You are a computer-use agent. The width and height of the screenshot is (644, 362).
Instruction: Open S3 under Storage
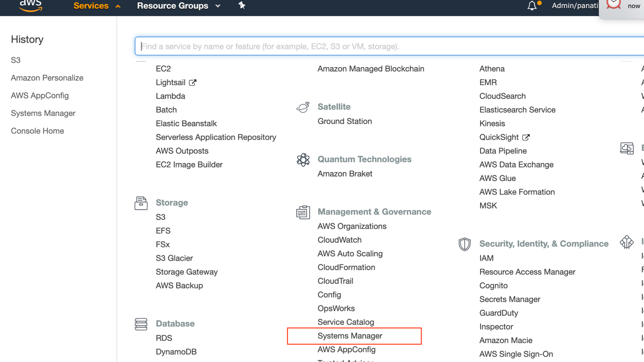(x=161, y=217)
